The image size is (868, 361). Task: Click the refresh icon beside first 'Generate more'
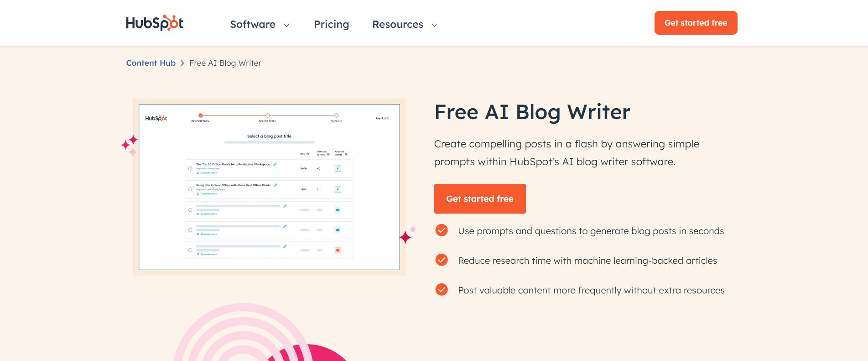198,173
